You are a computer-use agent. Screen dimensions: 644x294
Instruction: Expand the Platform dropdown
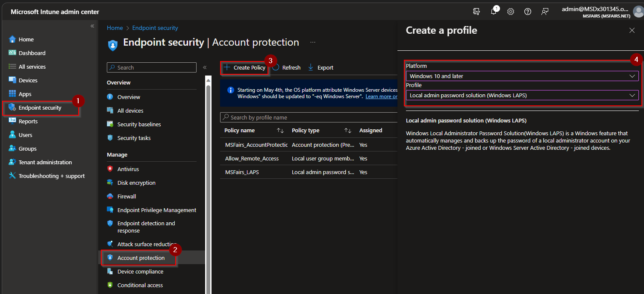[522, 76]
